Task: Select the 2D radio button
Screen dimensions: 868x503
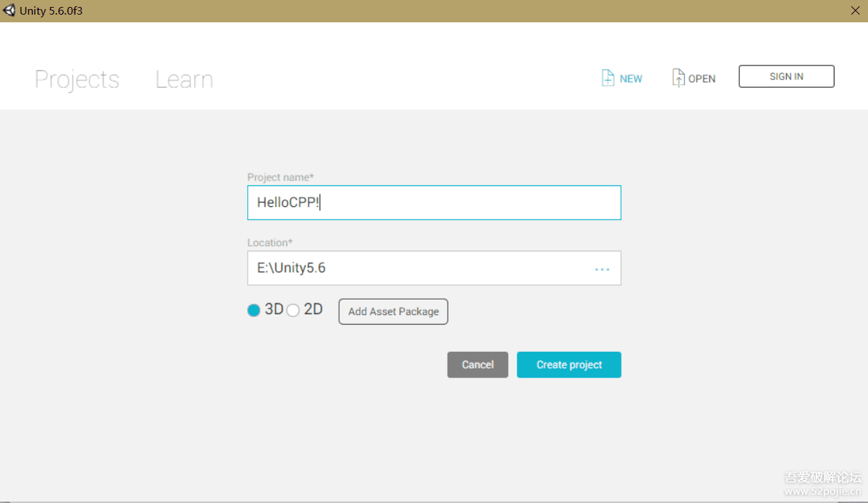Action: pyautogui.click(x=293, y=310)
